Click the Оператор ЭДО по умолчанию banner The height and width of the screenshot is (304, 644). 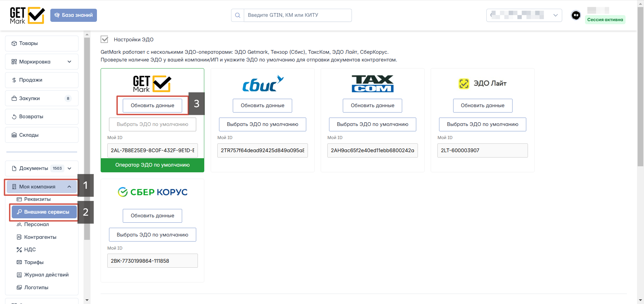pos(153,165)
